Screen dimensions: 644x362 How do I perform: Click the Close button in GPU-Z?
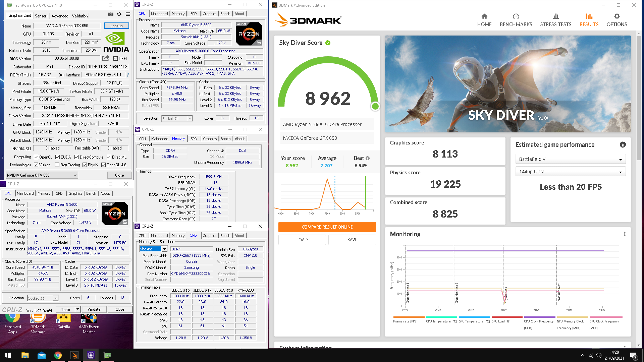pos(119,175)
